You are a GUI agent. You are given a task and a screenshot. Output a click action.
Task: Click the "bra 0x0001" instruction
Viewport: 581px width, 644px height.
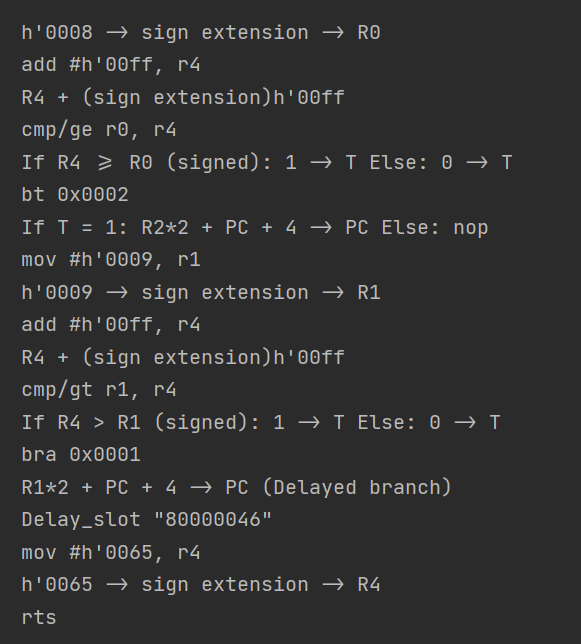pyautogui.click(x=81, y=455)
